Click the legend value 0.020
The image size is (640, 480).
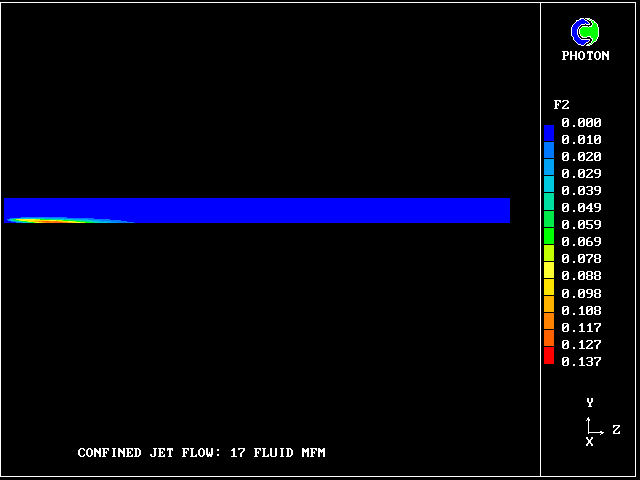coord(581,157)
